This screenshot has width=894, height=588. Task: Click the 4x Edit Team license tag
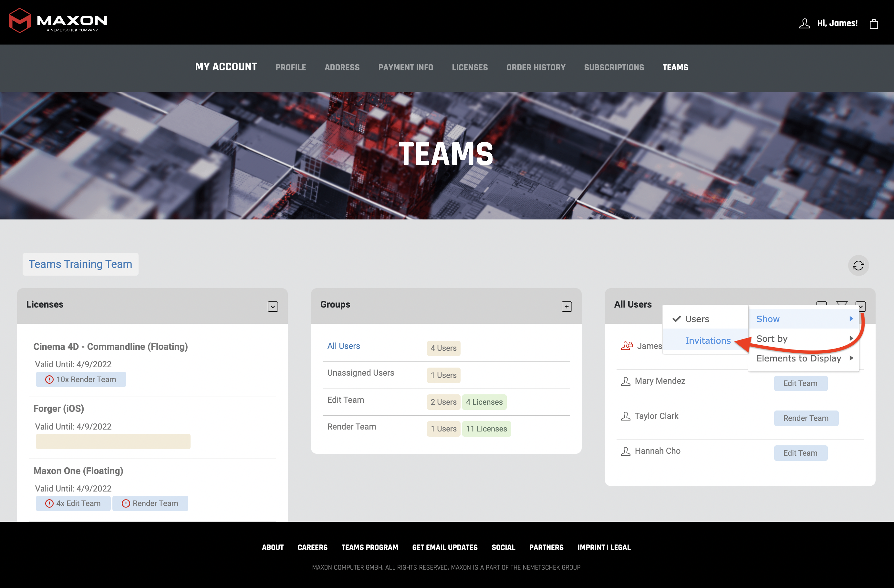[x=73, y=503]
